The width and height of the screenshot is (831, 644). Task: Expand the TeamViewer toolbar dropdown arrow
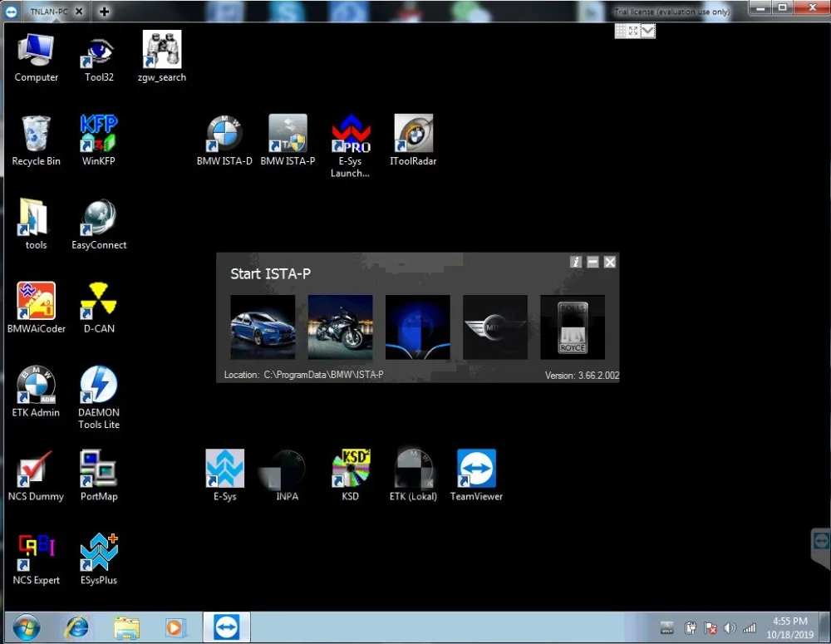[647, 32]
